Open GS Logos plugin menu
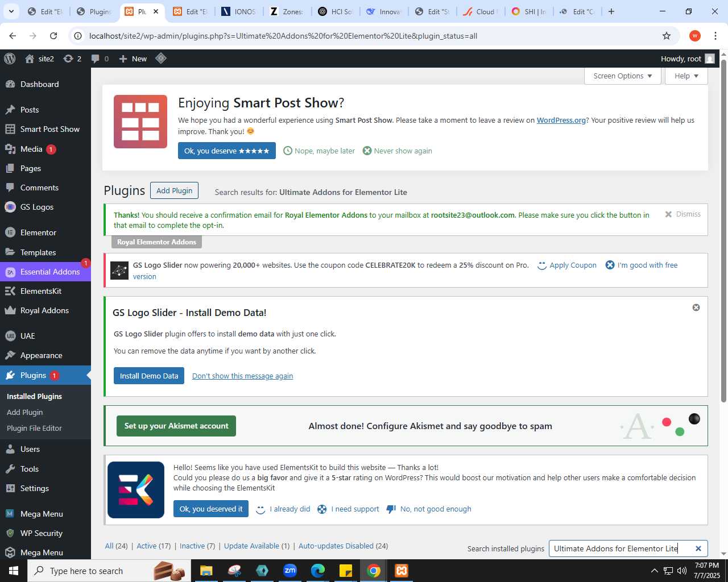Viewport: 728px width, 582px height. pyautogui.click(x=45, y=207)
